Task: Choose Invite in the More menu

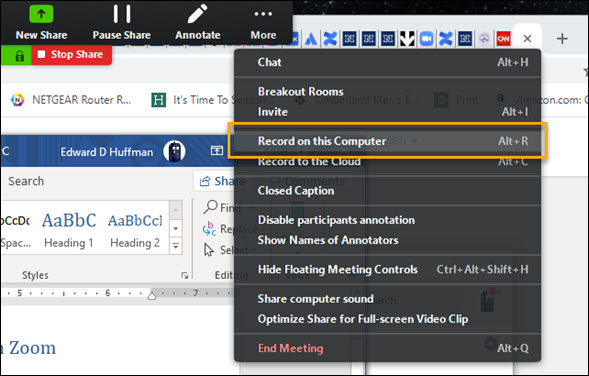Action: click(387, 112)
